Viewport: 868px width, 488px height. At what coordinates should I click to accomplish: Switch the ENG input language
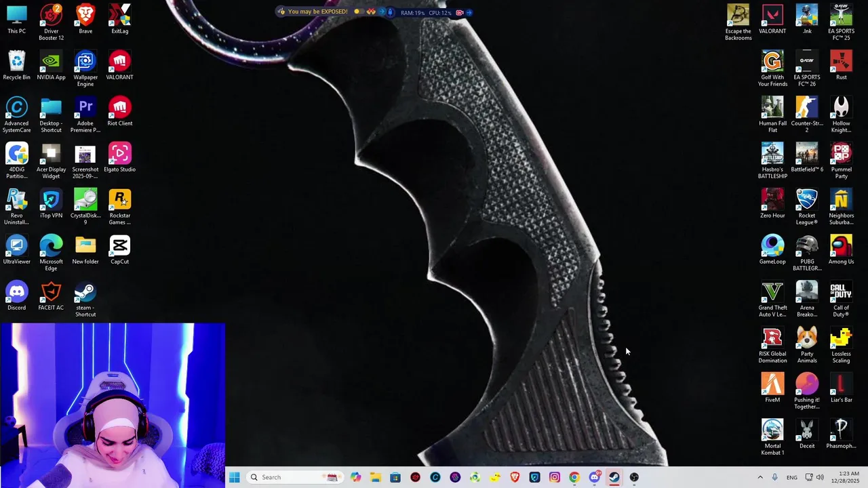pos(792,477)
